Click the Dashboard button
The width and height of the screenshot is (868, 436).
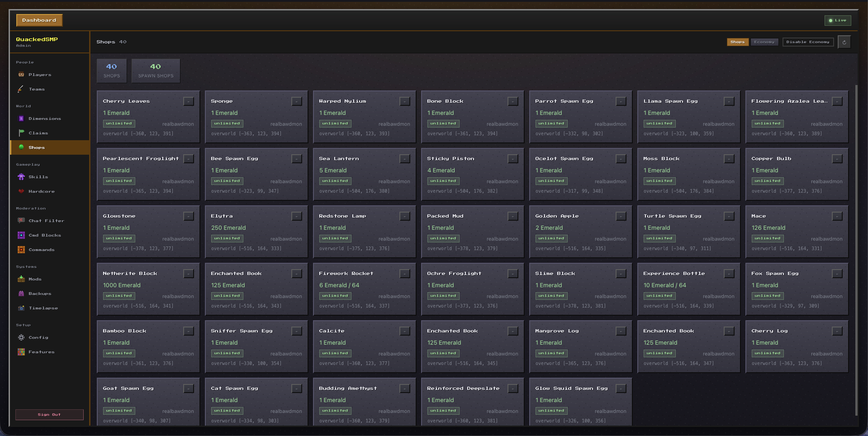[x=39, y=20]
